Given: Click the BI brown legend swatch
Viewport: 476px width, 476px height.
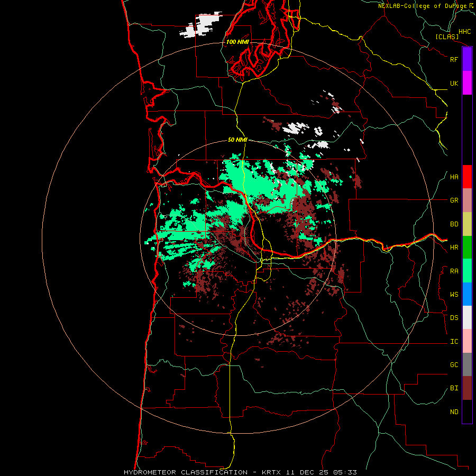Looking at the screenshot, I should pyautogui.click(x=467, y=388).
